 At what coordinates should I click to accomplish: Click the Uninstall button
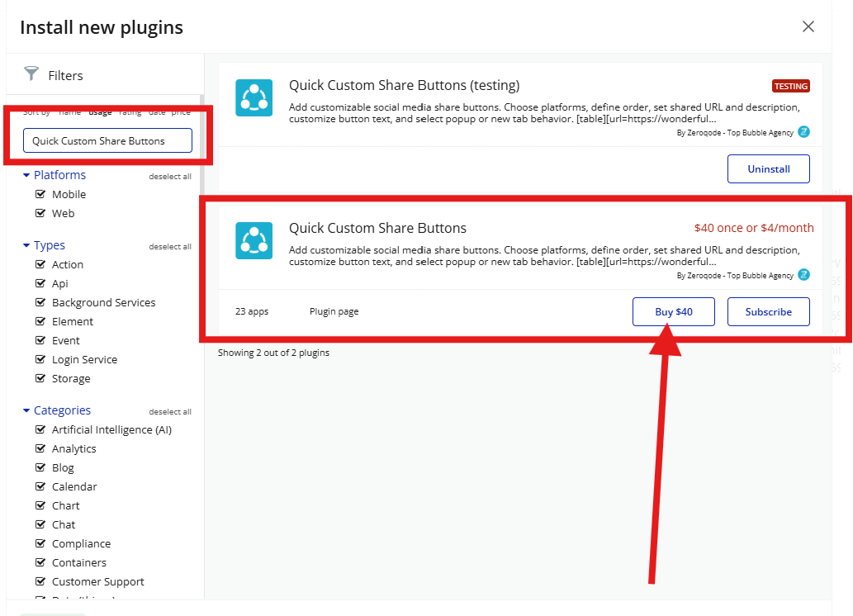click(x=769, y=169)
